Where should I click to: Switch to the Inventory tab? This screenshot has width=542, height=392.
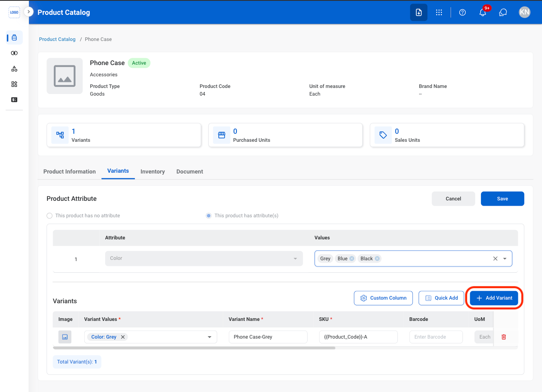(153, 171)
